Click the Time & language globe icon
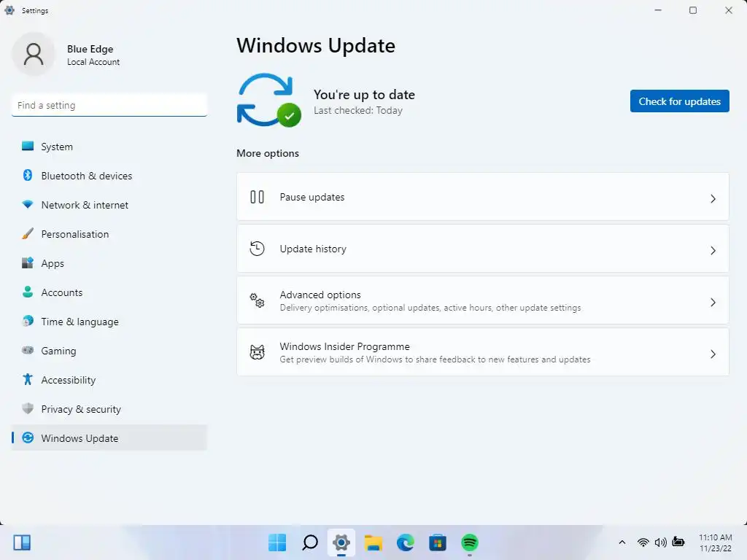Viewport: 747px width, 560px height. coord(28,321)
